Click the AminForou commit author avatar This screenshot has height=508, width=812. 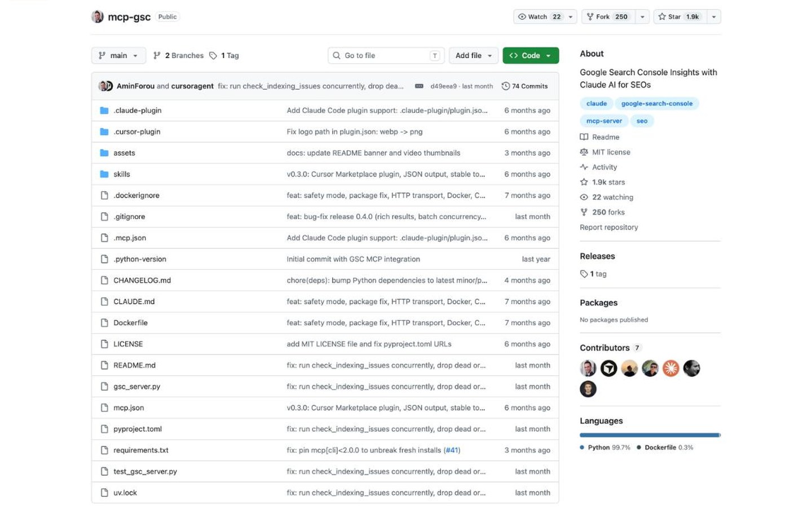[x=103, y=86]
